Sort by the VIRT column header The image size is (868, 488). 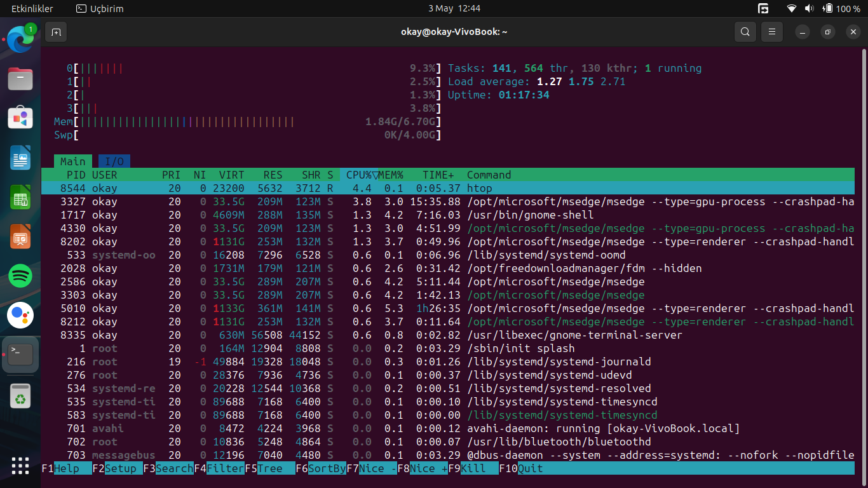point(232,175)
